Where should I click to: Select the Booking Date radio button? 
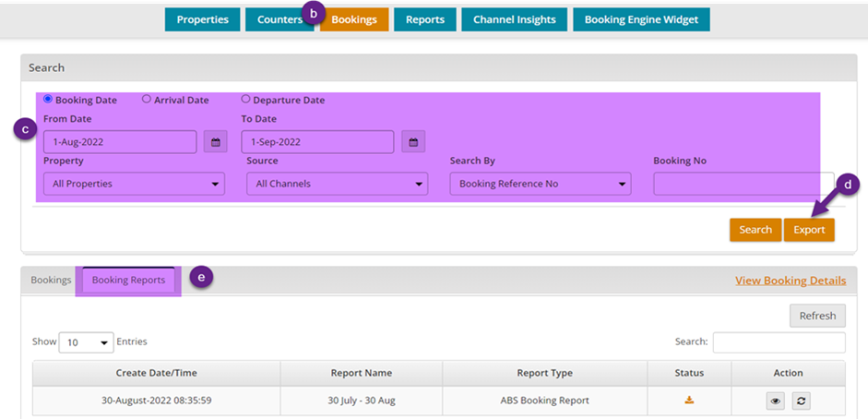pos(48,100)
